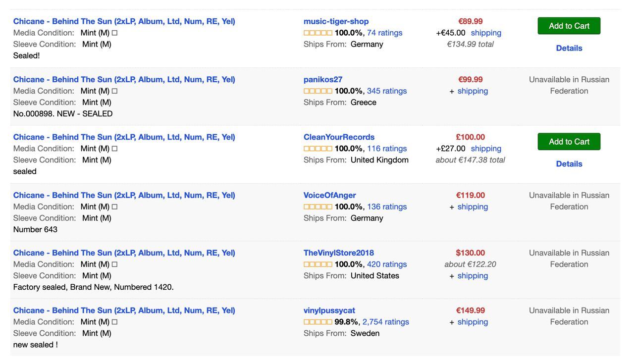The width and height of the screenshot is (634, 364).
Task: Open the Chicane listing titled 'Number 643'
Action: pos(124,195)
